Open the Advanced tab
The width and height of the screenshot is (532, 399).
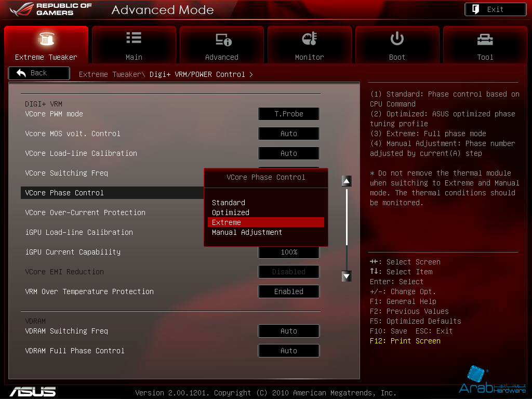221,45
